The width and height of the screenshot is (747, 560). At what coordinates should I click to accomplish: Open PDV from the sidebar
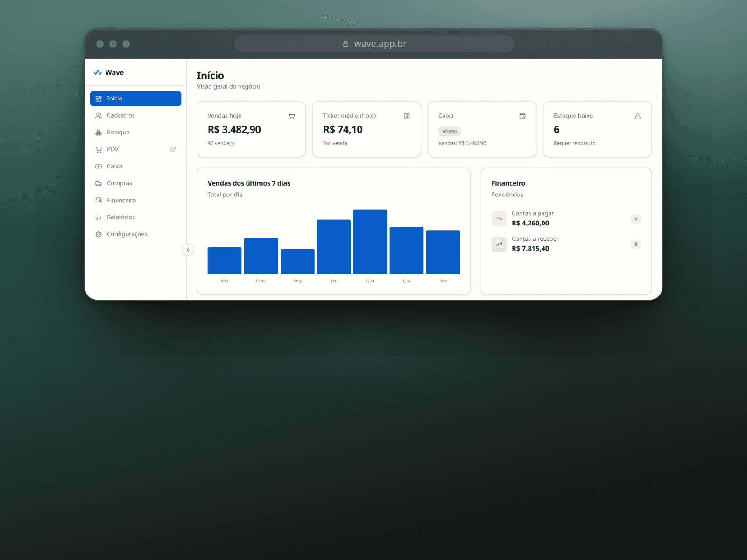135,149
